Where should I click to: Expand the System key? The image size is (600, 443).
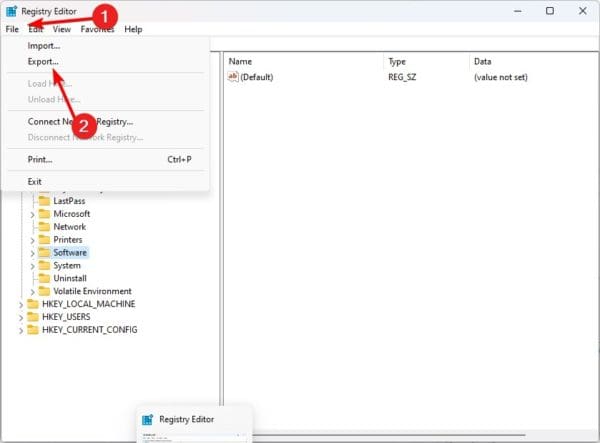(x=33, y=266)
